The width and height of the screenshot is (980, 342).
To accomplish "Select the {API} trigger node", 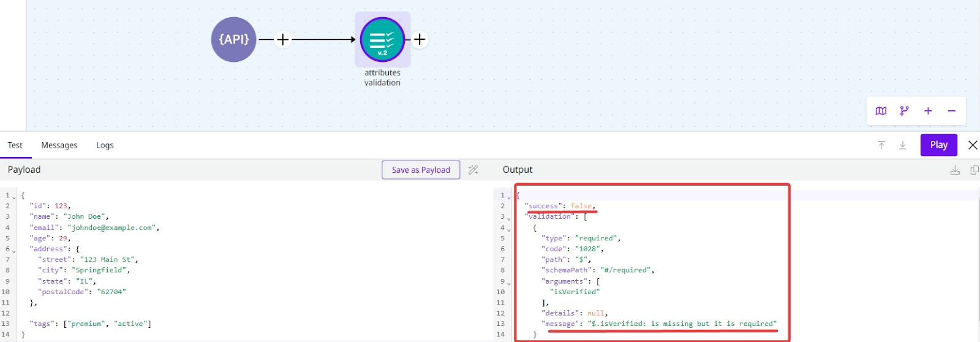I will point(233,40).
